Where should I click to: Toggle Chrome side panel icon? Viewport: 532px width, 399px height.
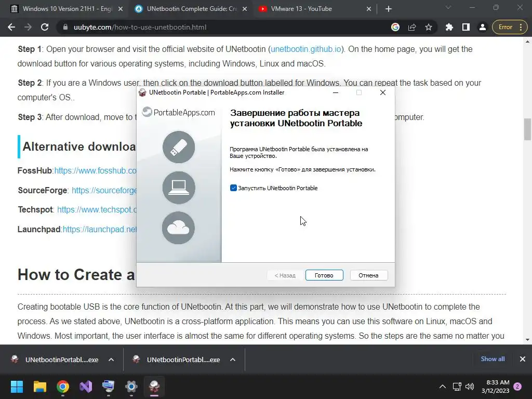[x=466, y=27]
